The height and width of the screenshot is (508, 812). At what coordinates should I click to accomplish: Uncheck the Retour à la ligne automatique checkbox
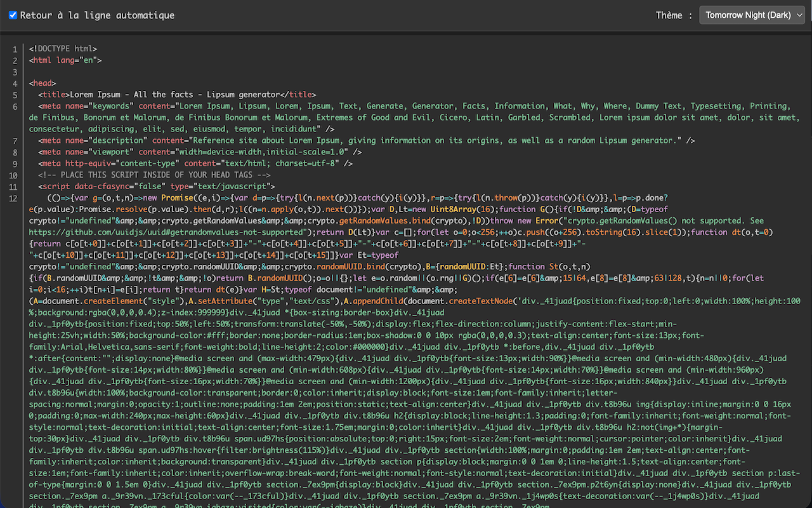point(13,15)
